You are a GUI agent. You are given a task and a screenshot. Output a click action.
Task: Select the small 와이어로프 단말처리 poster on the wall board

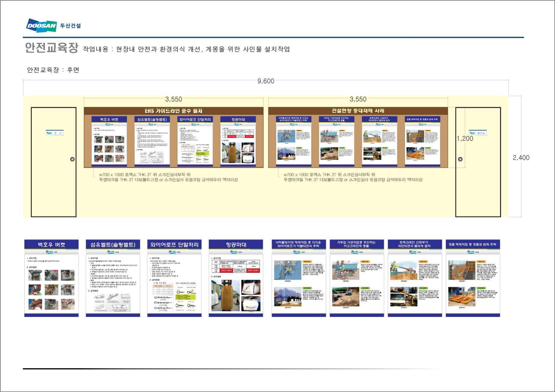[195, 141]
